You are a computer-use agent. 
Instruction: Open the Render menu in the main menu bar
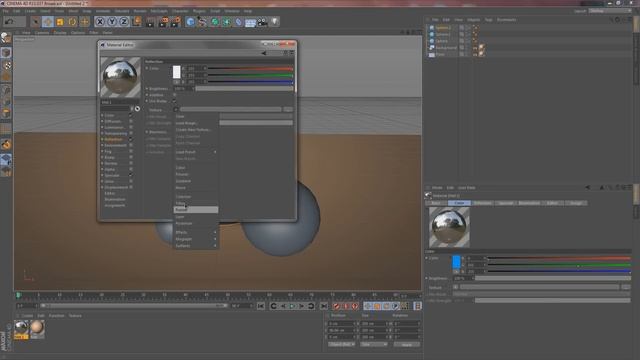coord(140,11)
